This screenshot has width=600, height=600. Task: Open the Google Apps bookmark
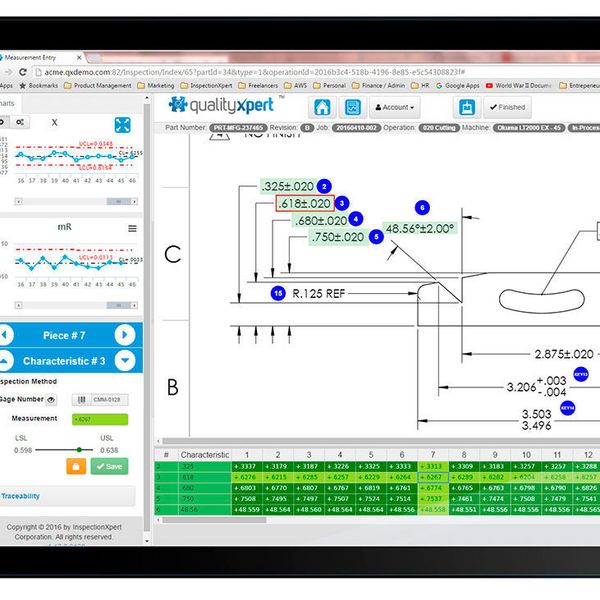(458, 85)
